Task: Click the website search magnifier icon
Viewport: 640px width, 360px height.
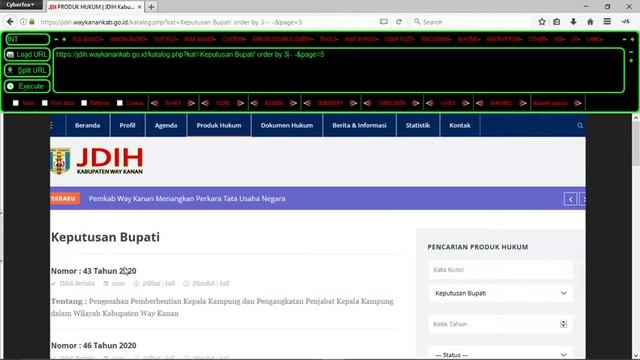Action: coord(580,125)
